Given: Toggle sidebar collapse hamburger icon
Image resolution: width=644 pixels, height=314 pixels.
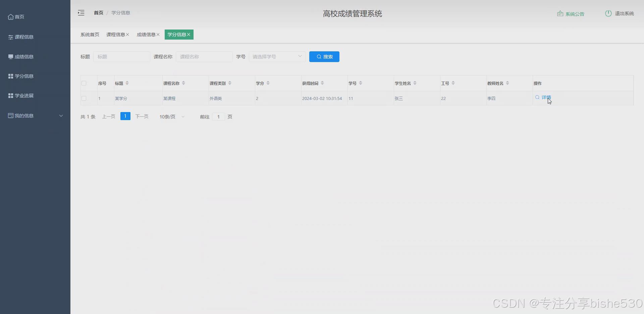Looking at the screenshot, I should coord(81,13).
